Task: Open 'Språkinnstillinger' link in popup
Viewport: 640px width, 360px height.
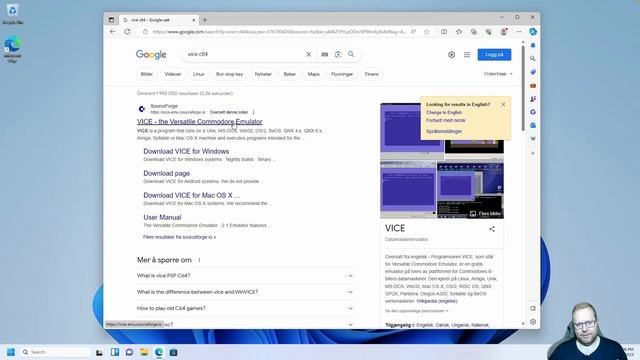Action: pos(444,131)
